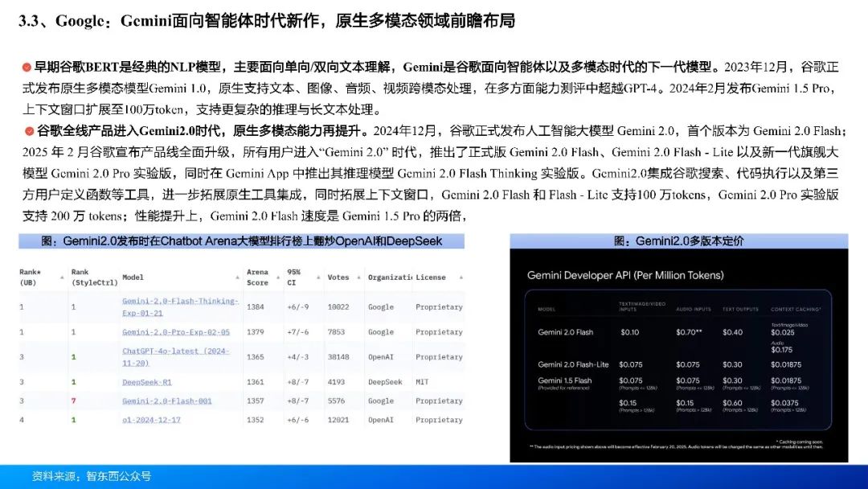Viewport: 868px width, 489px height.
Task: Open the o1-2024-12-17 model link
Action: pyautogui.click(x=151, y=420)
